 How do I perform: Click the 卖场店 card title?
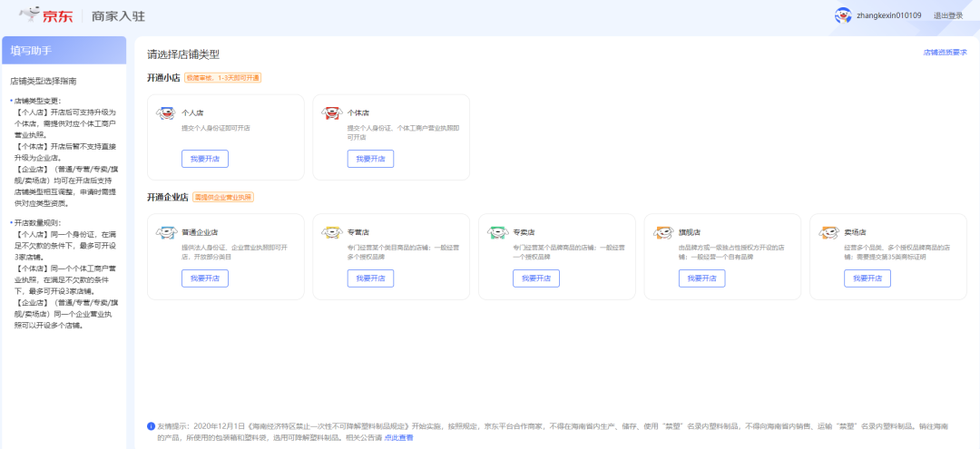tap(855, 232)
